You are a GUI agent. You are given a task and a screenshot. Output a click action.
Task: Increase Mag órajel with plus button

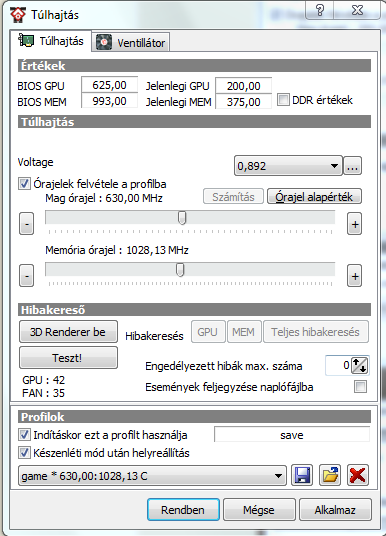click(x=355, y=224)
